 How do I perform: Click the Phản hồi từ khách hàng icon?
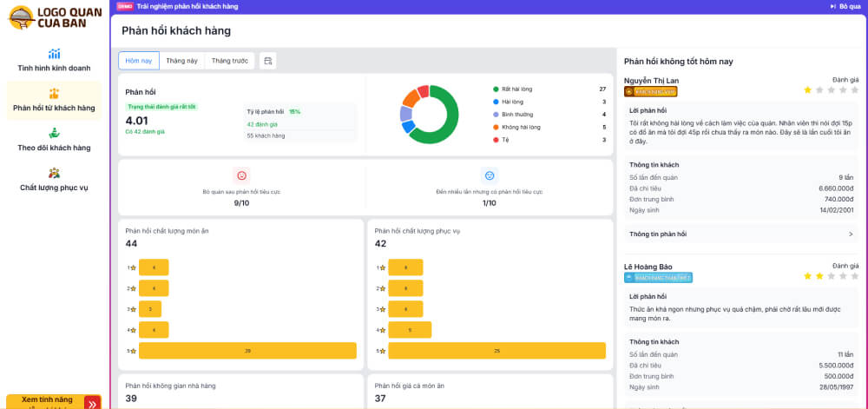pyautogui.click(x=54, y=93)
